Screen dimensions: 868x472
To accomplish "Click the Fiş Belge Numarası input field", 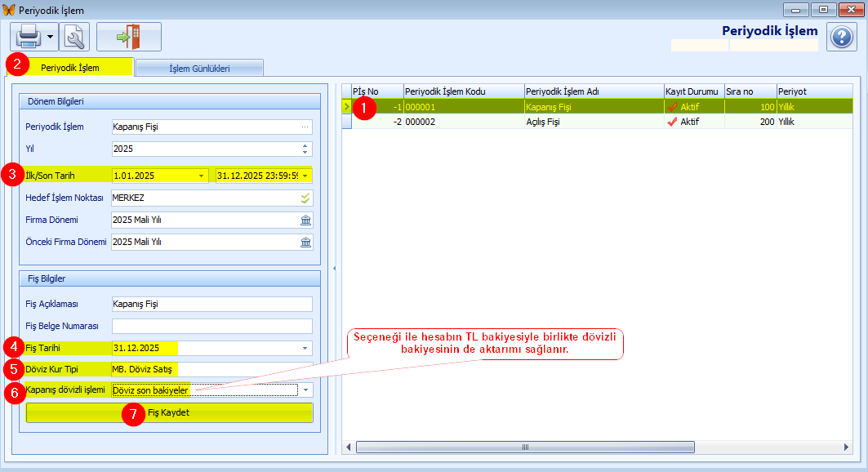I will click(x=211, y=326).
